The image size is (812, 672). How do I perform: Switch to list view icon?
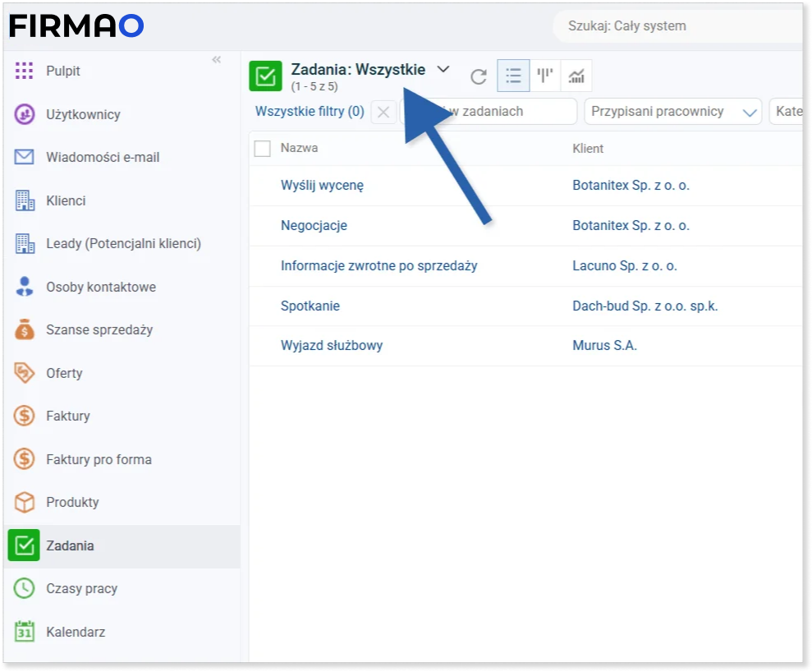point(513,76)
